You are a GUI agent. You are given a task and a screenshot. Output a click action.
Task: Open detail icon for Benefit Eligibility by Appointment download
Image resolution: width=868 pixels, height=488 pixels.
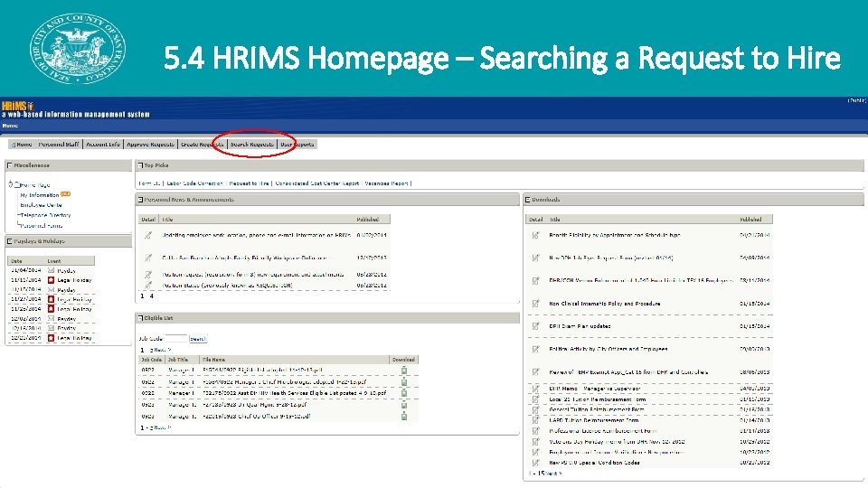pos(535,235)
